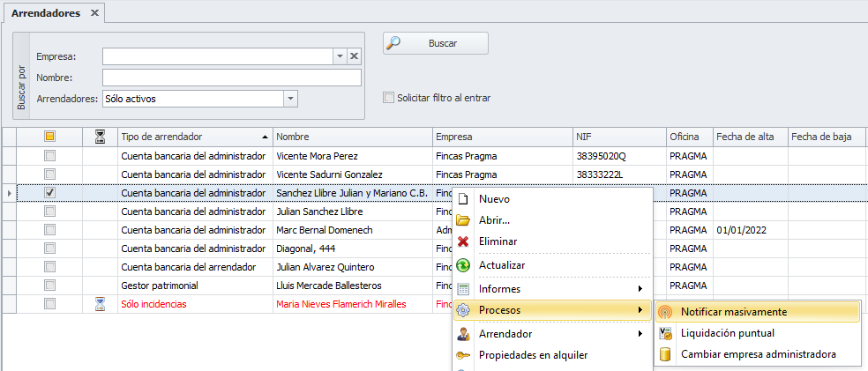Select Nuevo from context menu
This screenshot has height=371, width=868.
tap(552, 199)
